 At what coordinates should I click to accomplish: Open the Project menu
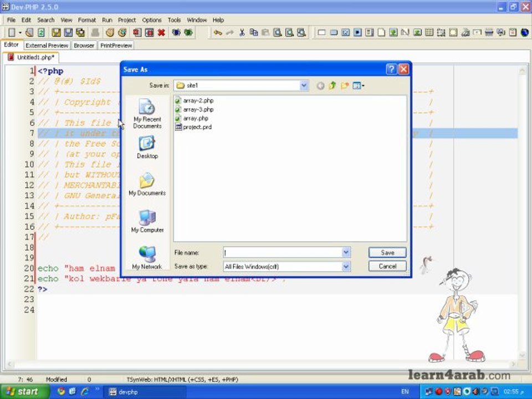[x=127, y=20]
